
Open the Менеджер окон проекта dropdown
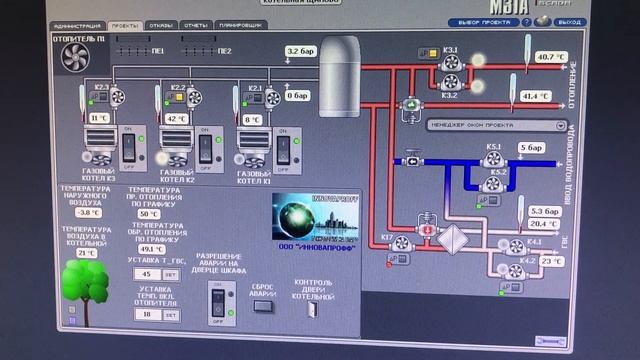497,125
